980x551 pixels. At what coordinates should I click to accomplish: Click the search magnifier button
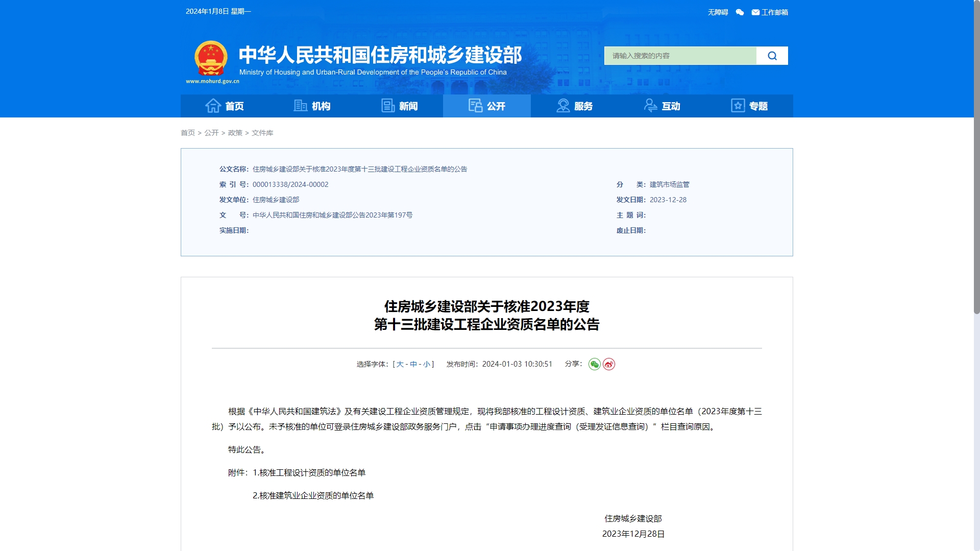(x=772, y=56)
